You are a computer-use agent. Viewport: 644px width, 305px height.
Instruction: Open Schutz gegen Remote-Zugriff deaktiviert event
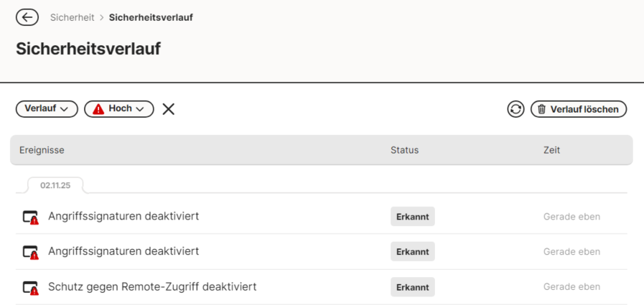click(x=152, y=287)
